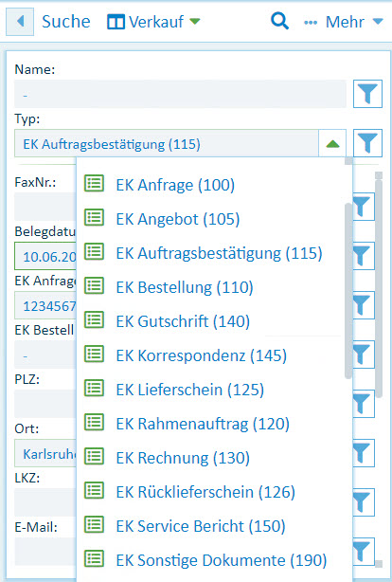
Task: Click the list icon before EK Gutschrift (140)
Action: pyautogui.click(x=94, y=320)
